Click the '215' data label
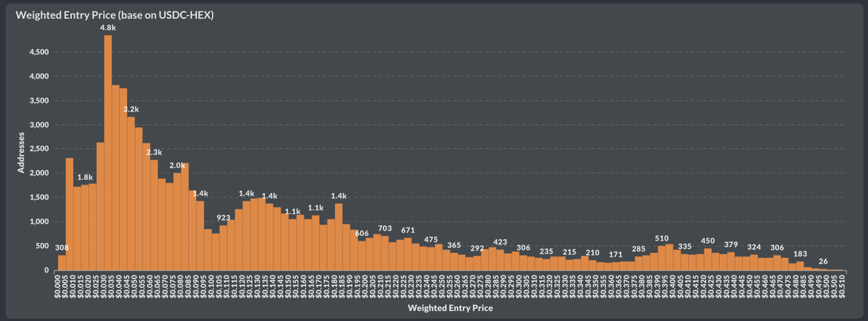 click(x=570, y=252)
